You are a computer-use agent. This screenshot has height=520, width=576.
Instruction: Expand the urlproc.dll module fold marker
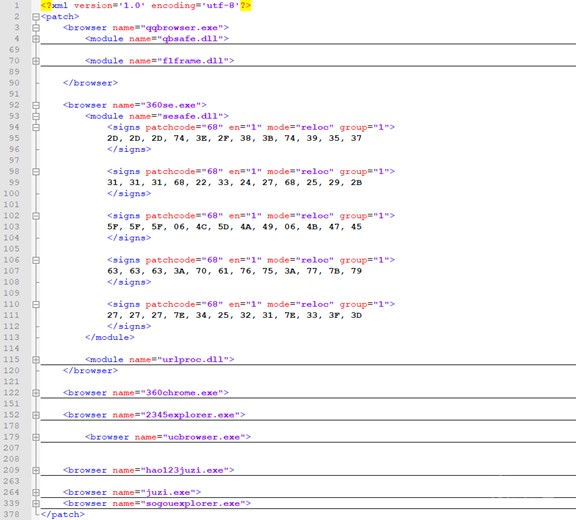click(x=36, y=360)
